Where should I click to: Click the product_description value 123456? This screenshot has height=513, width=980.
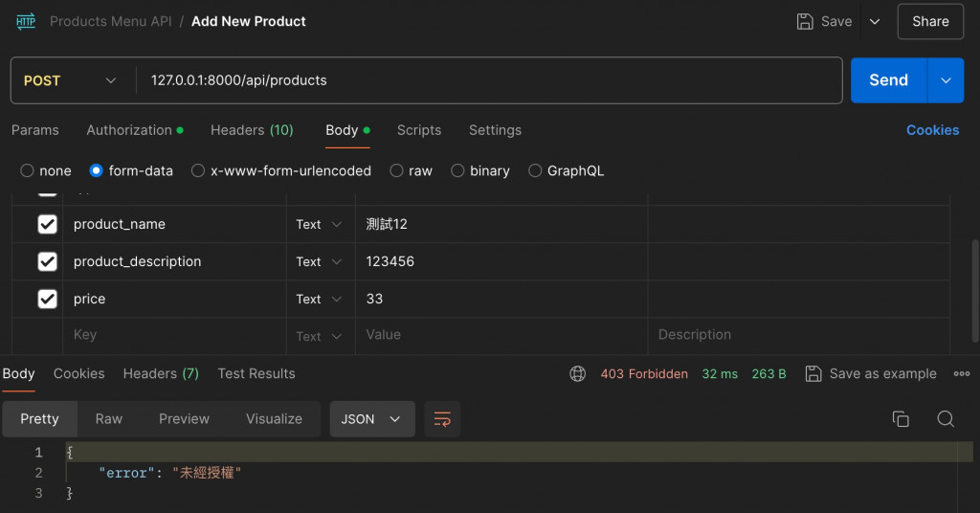[x=390, y=261]
